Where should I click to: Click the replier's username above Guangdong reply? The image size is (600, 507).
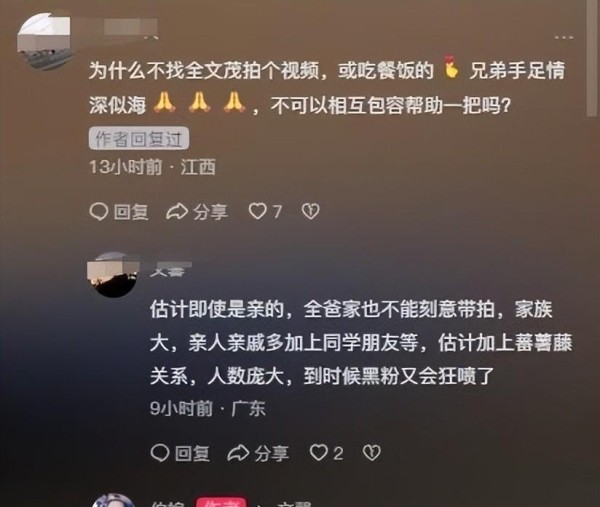pos(168,271)
